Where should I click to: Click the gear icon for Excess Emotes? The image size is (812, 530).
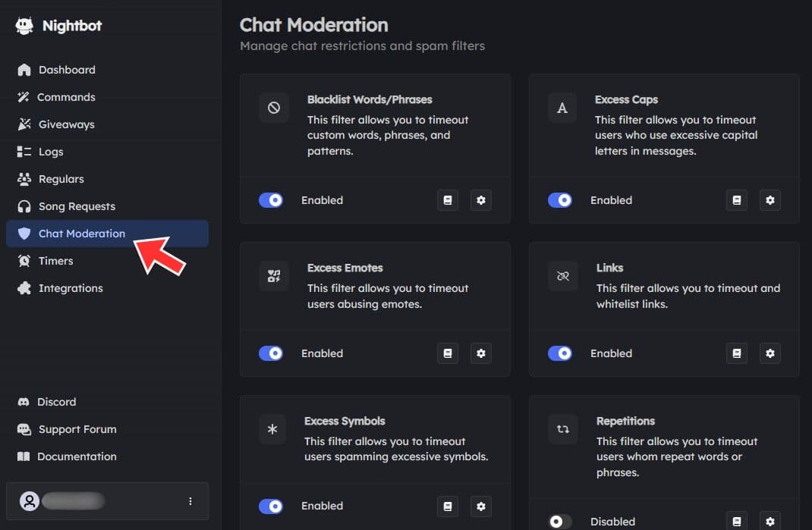coord(481,353)
